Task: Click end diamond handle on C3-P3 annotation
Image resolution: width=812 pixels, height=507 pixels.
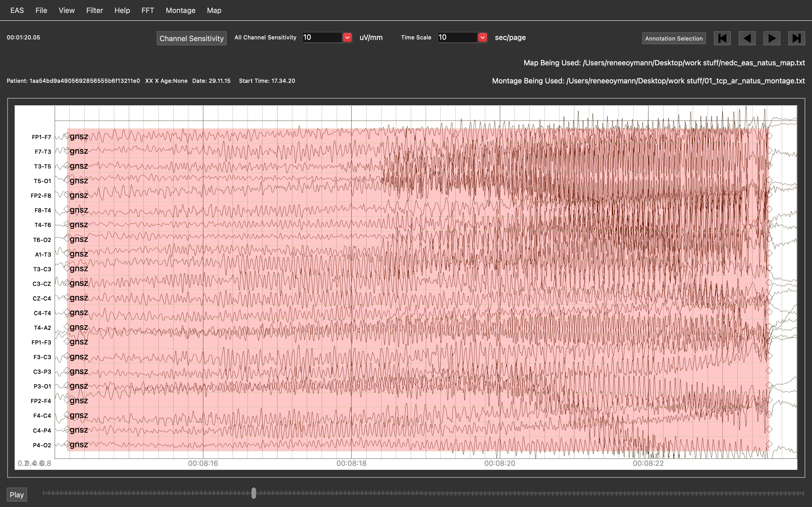Action: pos(770,370)
